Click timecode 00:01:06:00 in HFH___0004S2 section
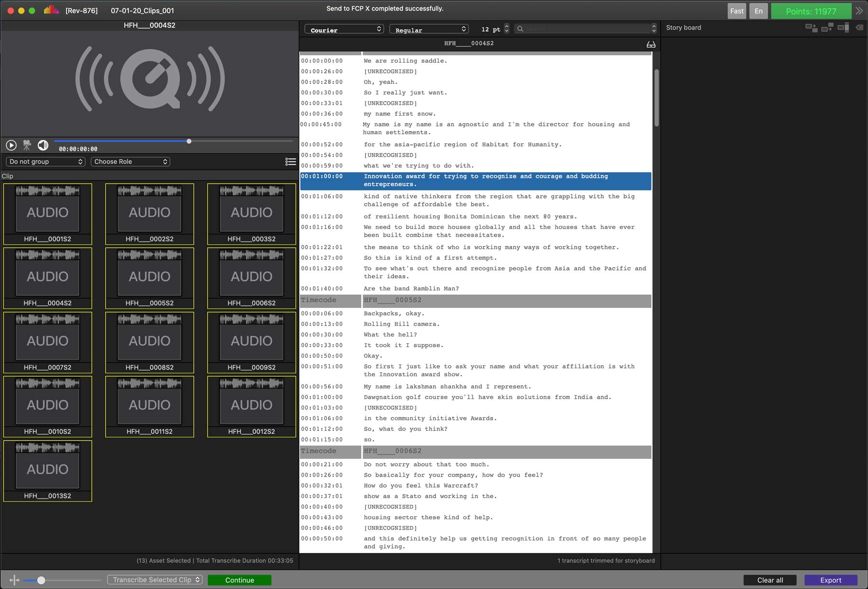Viewport: 868px width, 589px height. [322, 197]
